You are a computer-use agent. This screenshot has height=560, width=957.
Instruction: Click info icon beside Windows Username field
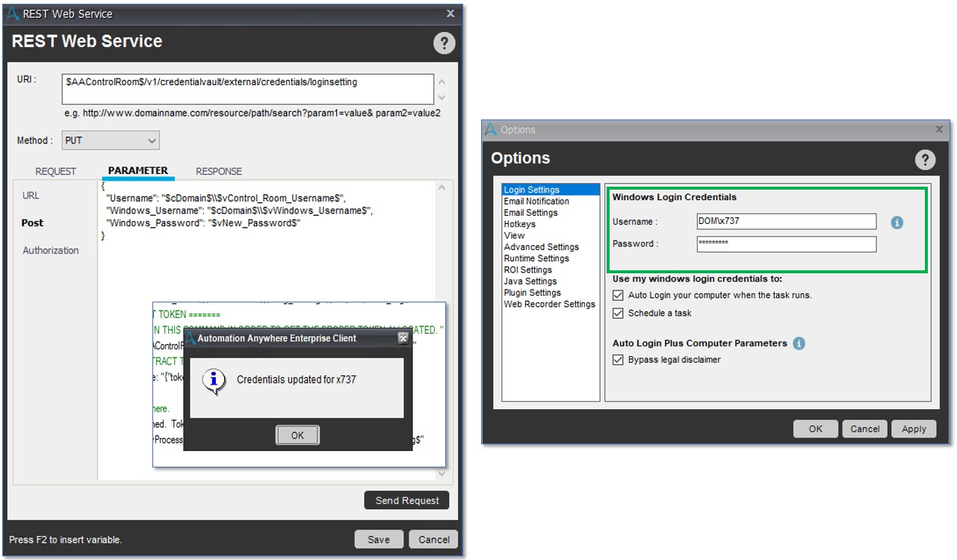point(897,223)
